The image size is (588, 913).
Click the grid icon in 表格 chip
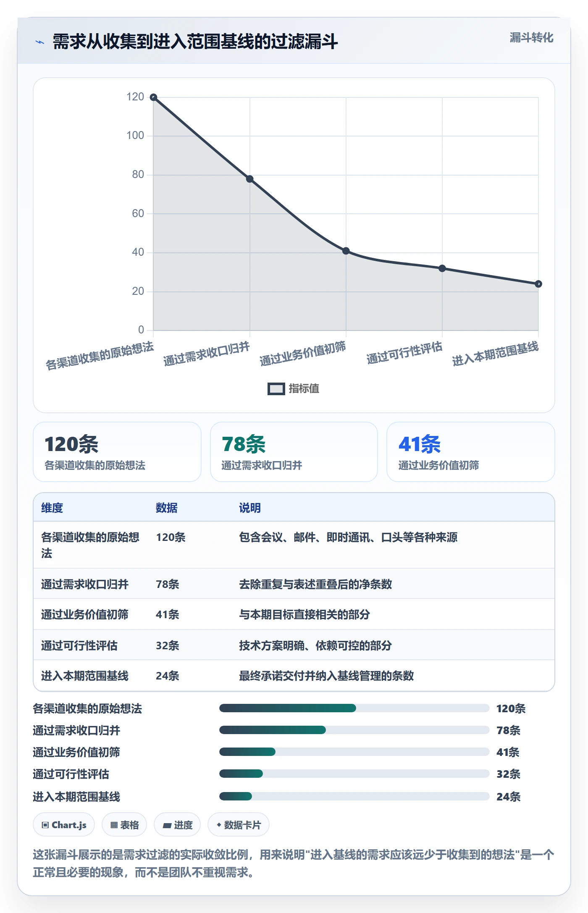114,825
